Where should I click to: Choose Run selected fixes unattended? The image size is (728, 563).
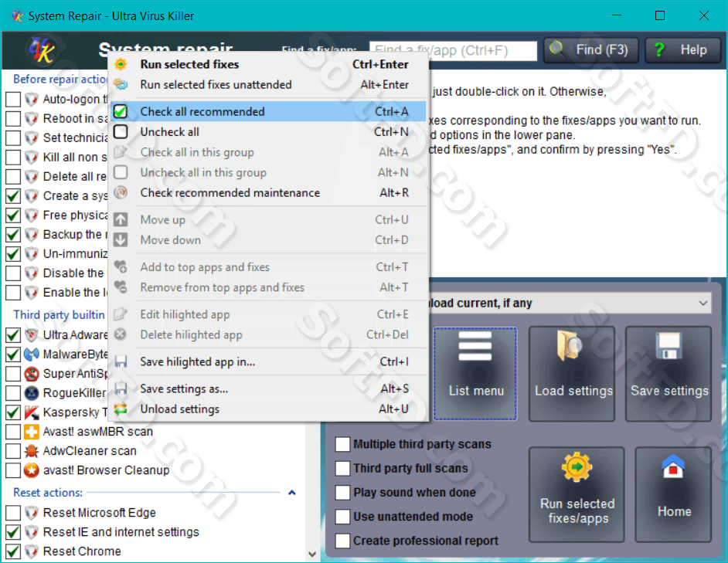point(269,84)
